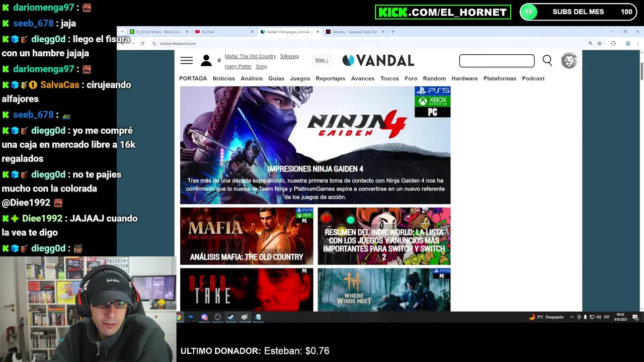Open the Chrome three-dot menu
This screenshot has height=362, width=644.
637,43
